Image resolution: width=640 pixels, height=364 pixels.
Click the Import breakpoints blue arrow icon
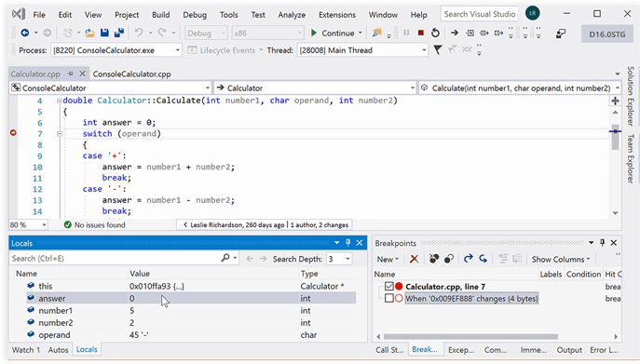click(483, 258)
